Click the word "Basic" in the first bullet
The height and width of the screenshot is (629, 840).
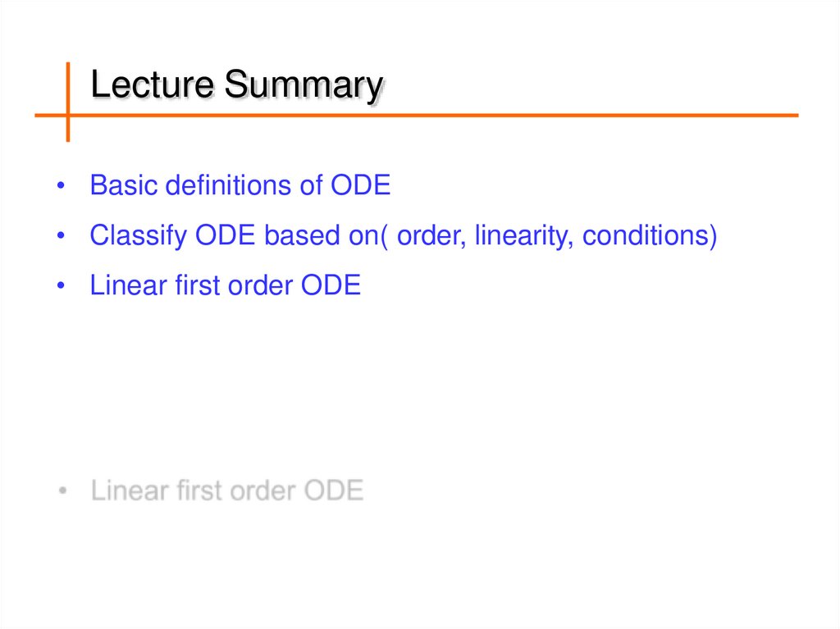click(x=124, y=186)
